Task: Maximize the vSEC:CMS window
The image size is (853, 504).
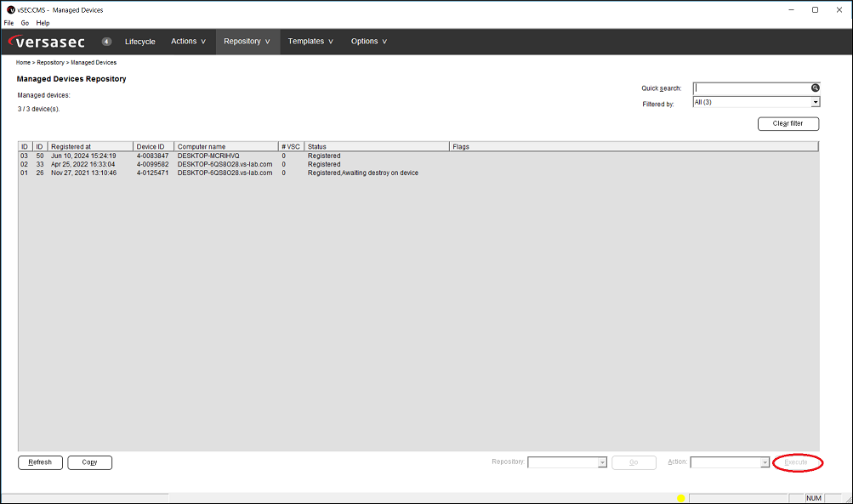Action: tap(815, 10)
